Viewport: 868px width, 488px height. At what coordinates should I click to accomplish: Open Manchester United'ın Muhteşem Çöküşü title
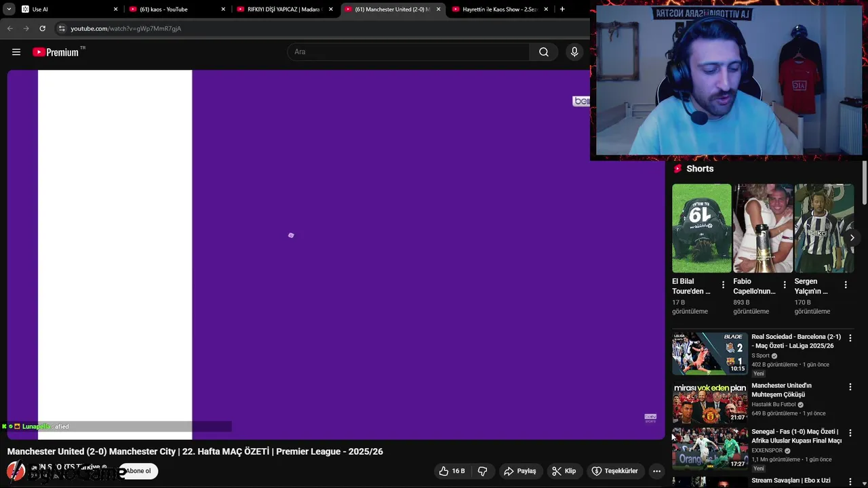click(781, 390)
